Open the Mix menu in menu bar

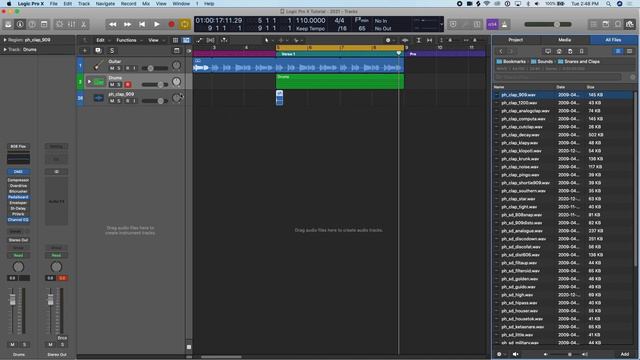[146, 4]
